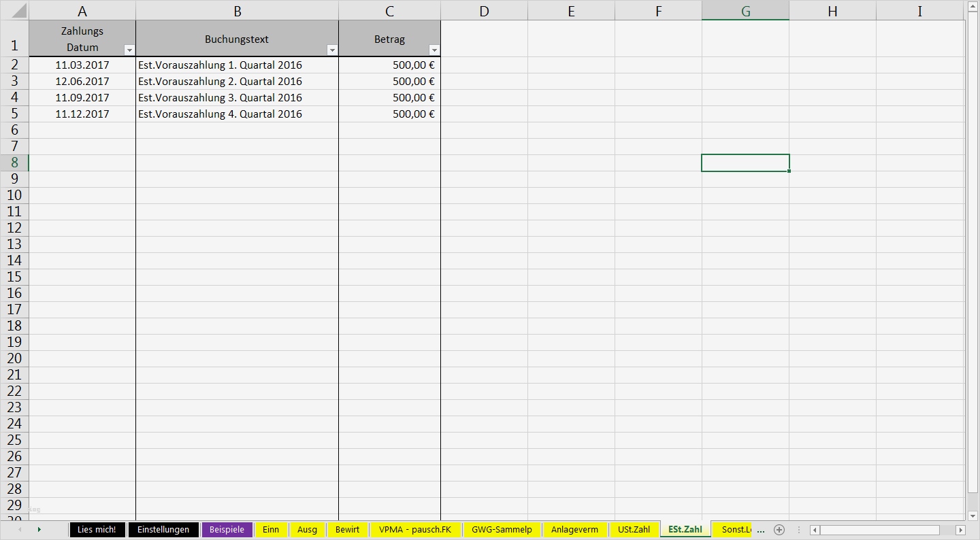This screenshot has height=540, width=980.
Task: Click the vertical scrollbar up arrow
Action: pos(973,6)
